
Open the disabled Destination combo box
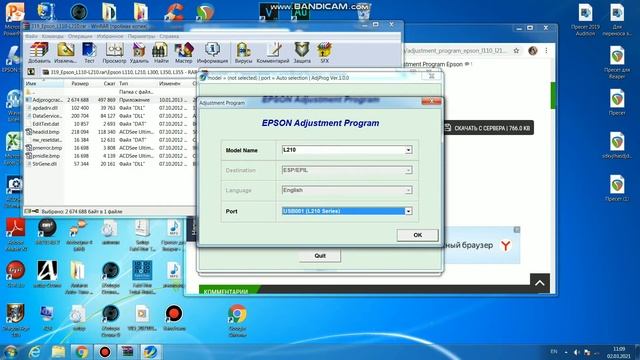pos(347,170)
